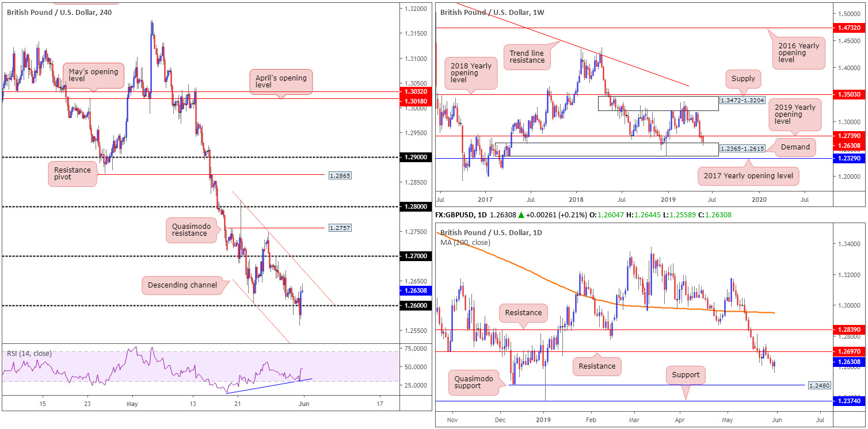Click the "April's opening level" callout

pyautogui.click(x=281, y=82)
